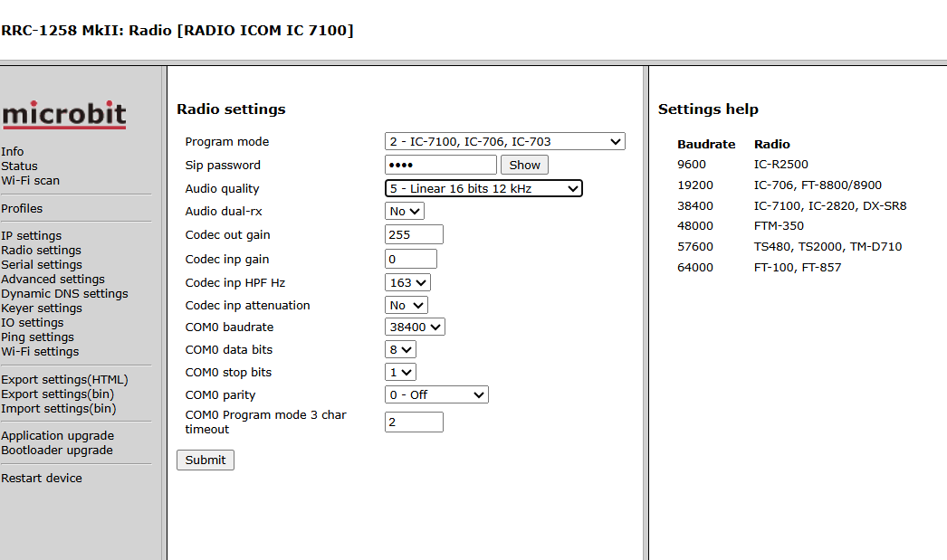Expand the COM0 parity dropdown

(x=436, y=394)
